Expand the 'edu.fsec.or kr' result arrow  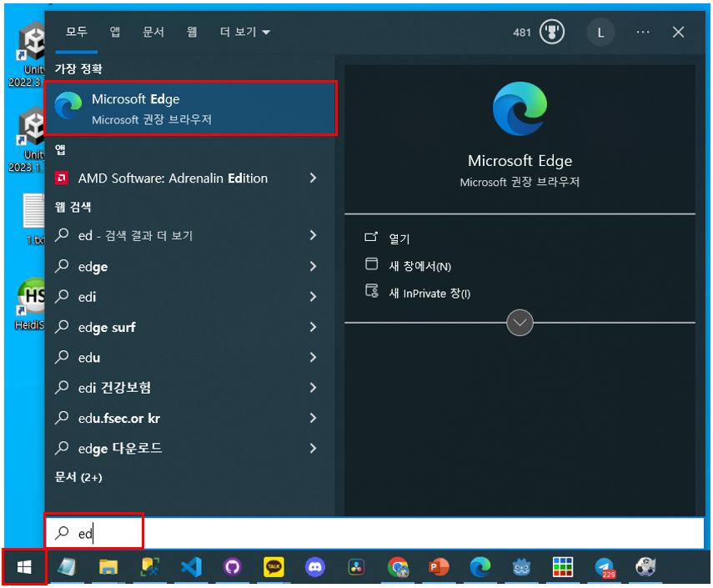tap(313, 418)
